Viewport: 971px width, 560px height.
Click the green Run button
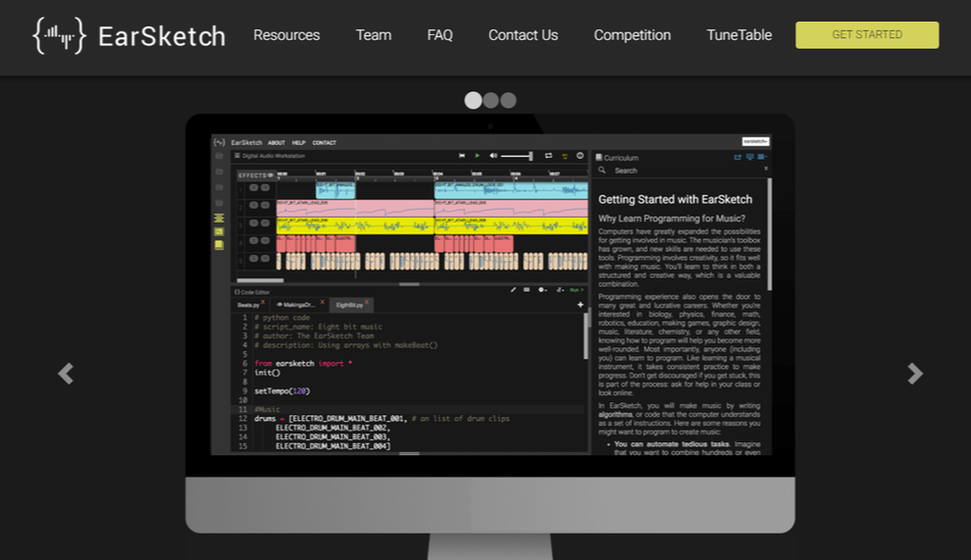tap(577, 290)
